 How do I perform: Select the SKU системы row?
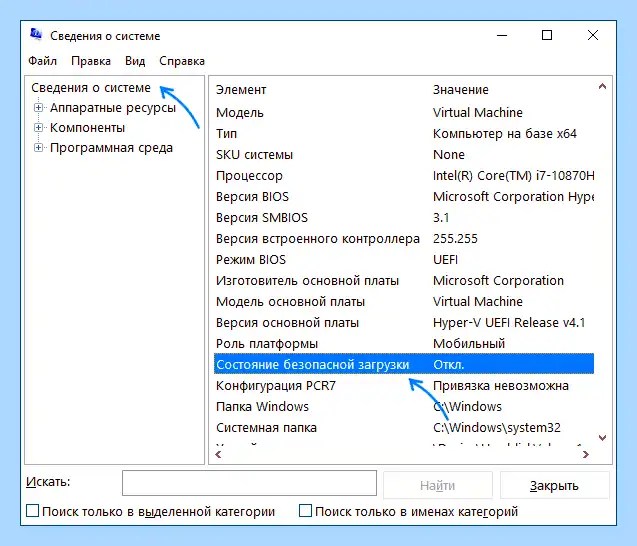coord(404,155)
